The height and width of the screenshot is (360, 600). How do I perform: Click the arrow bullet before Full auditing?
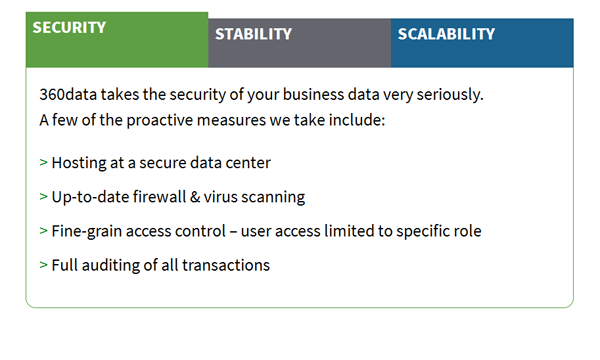point(43,265)
